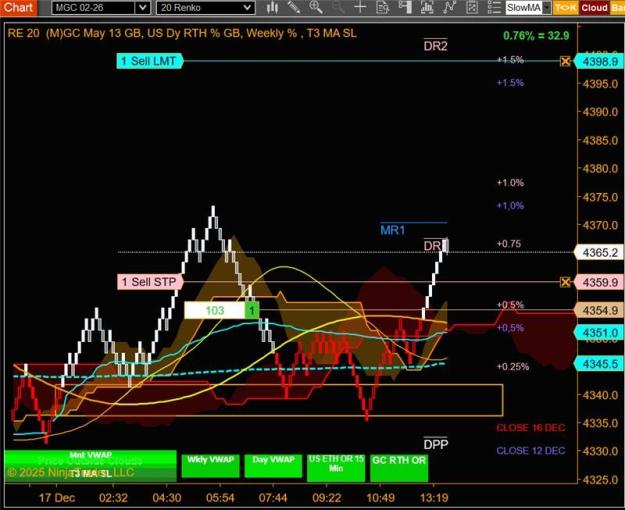Screen dimensions: 625x510
Task: Open the Chart Trader flag icon
Action: (405, 7)
